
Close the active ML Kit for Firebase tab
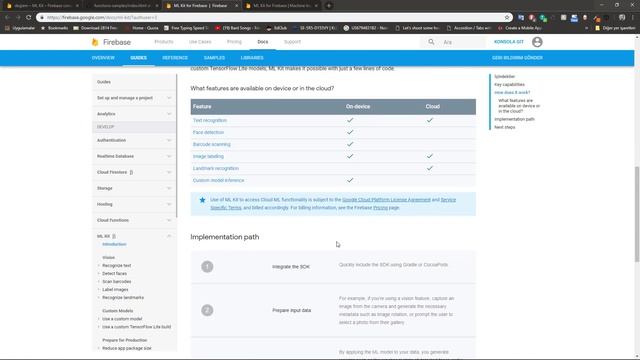236,6
